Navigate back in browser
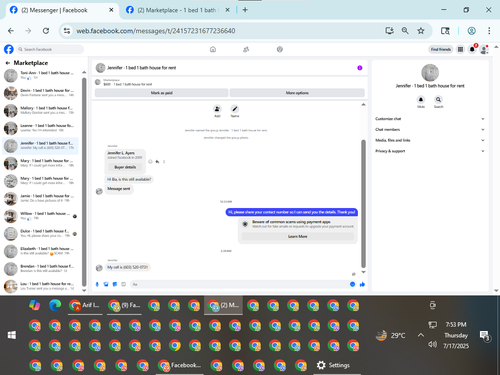 [x=11, y=31]
